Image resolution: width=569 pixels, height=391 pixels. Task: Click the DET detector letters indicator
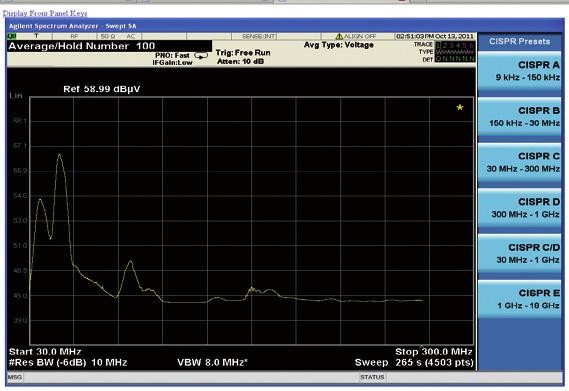click(x=455, y=59)
